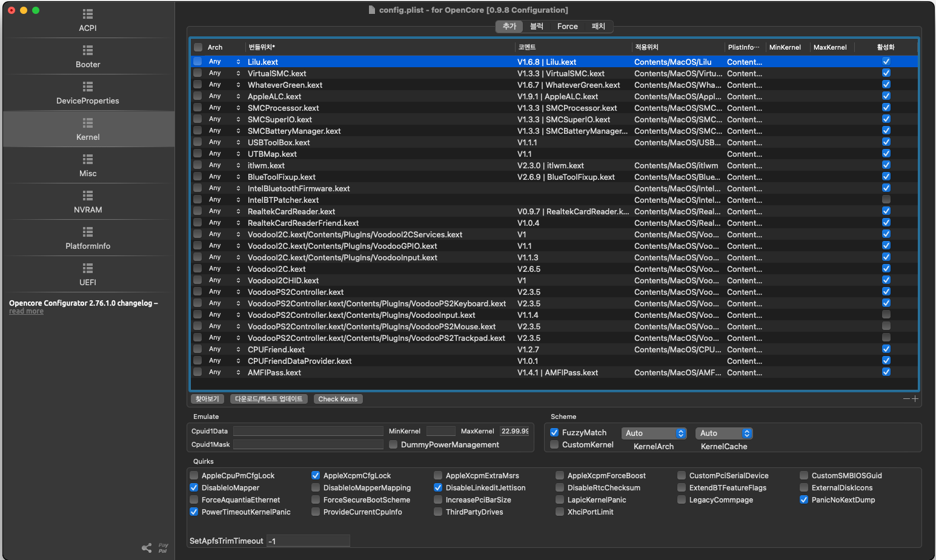Toggle DisableLinkeditJettison quirk
This screenshot has width=936, height=560.
tap(438, 487)
